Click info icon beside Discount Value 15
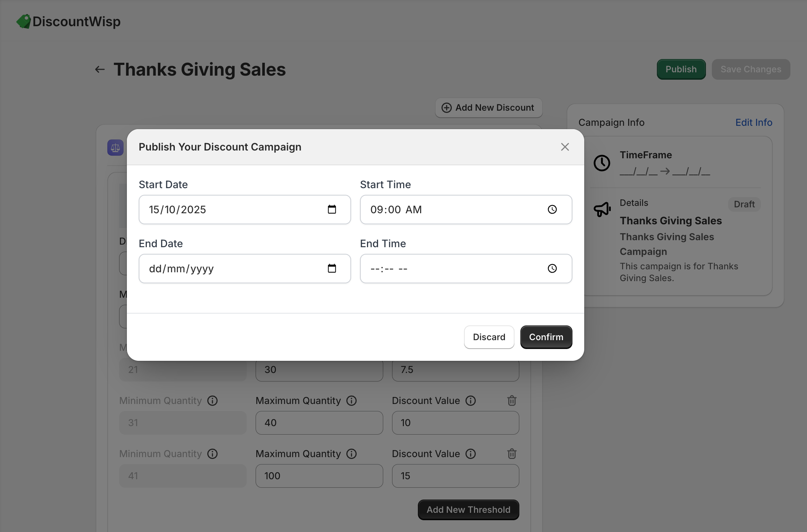Screen dimensions: 807x532 tap(471, 454)
